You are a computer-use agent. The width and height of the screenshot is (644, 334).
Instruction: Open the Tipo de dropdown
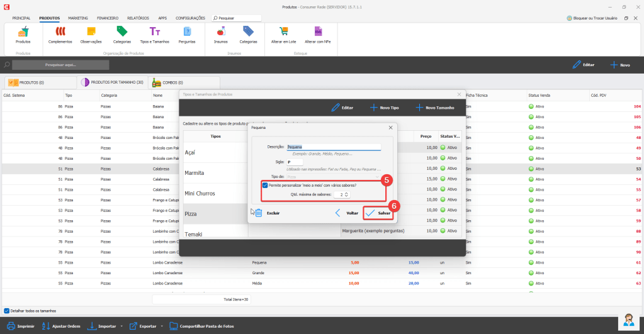pos(334,177)
